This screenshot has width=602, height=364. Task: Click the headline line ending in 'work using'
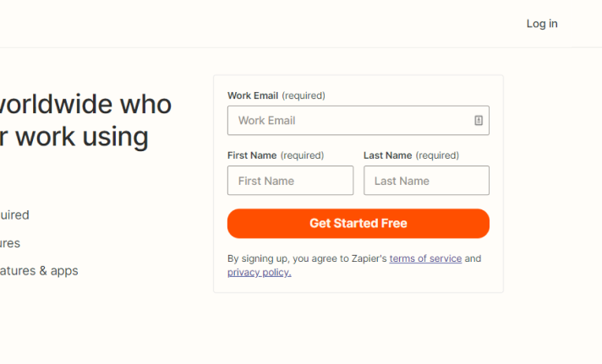pos(74,137)
